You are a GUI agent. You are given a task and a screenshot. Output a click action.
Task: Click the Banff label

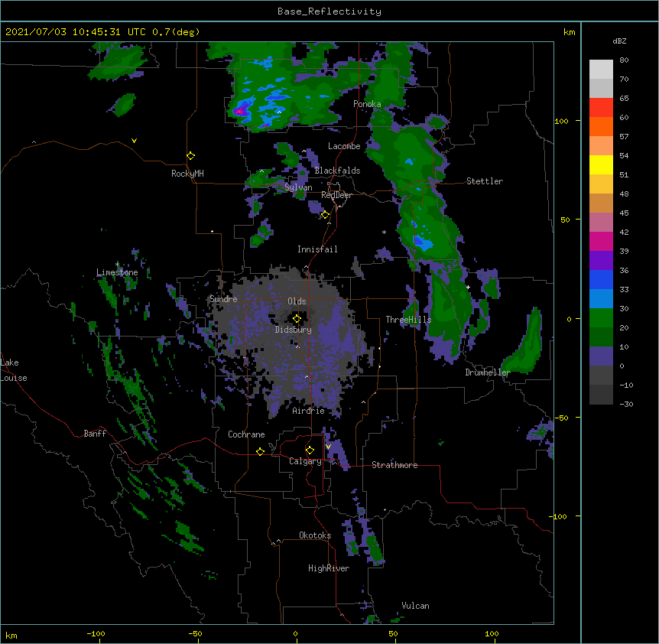click(x=95, y=434)
